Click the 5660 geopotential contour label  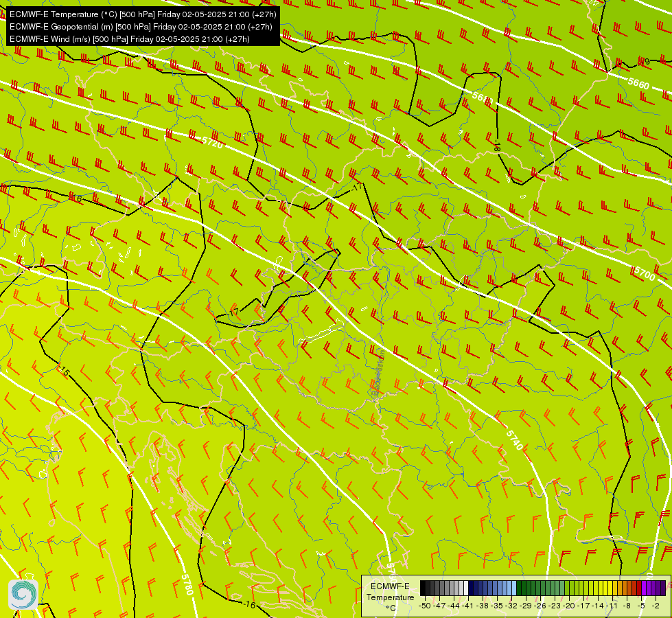pyautogui.click(x=638, y=83)
